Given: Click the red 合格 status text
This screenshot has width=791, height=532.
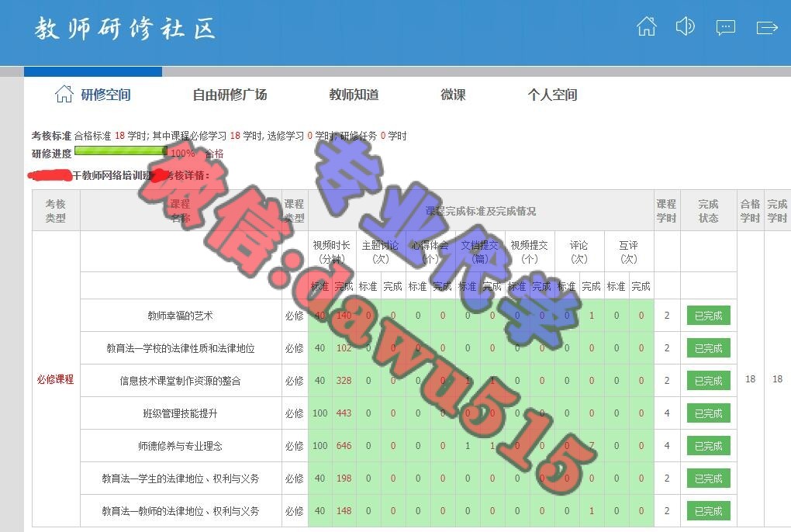Looking at the screenshot, I should [214, 154].
